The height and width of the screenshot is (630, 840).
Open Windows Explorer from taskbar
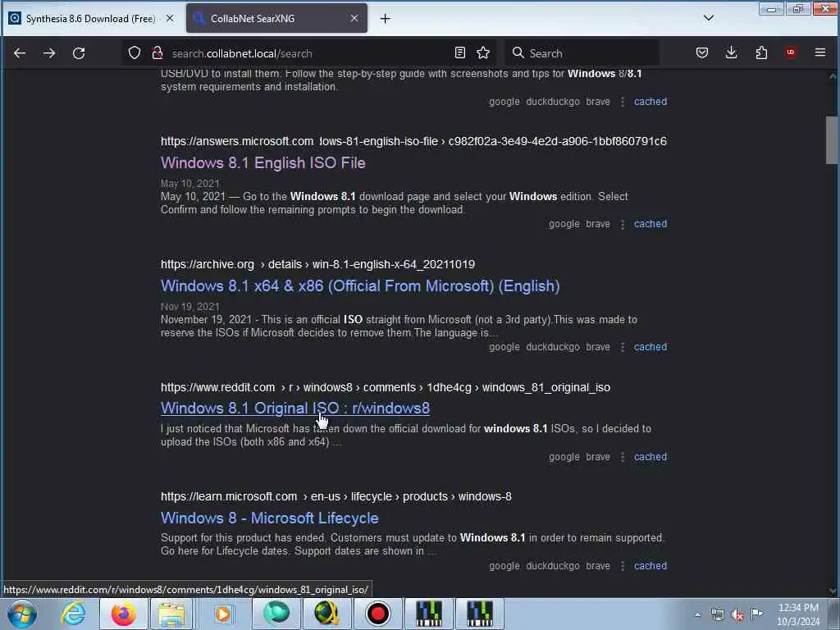[171, 614]
